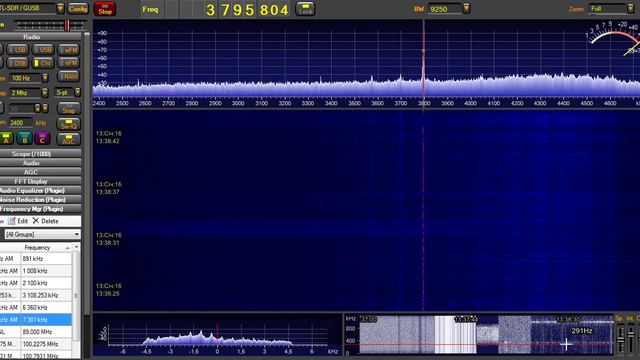Viewport: 640px width, 360px height.
Task: Open the BW 9250 bandwidth dropdown
Action: click(x=466, y=8)
